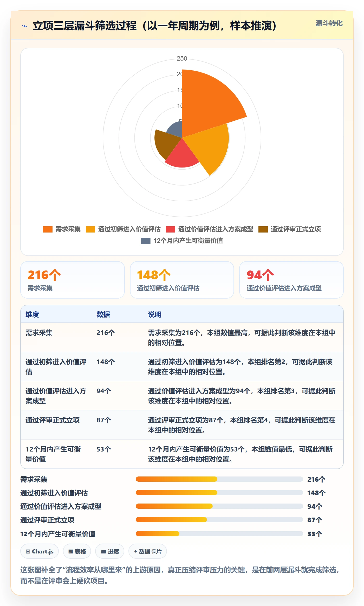
Task: Click the 53个 value beside the progress bar
Action: click(315, 534)
